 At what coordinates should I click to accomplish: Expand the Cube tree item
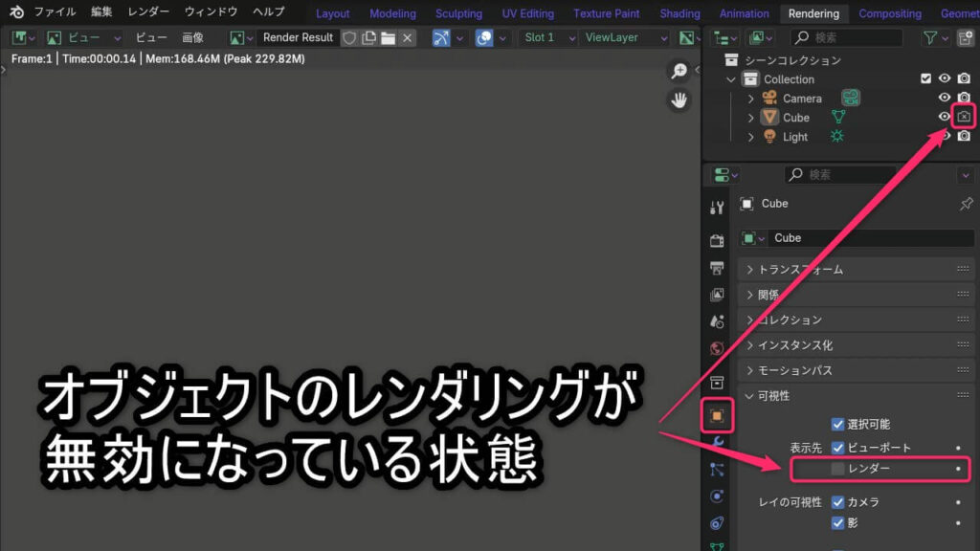(x=750, y=118)
